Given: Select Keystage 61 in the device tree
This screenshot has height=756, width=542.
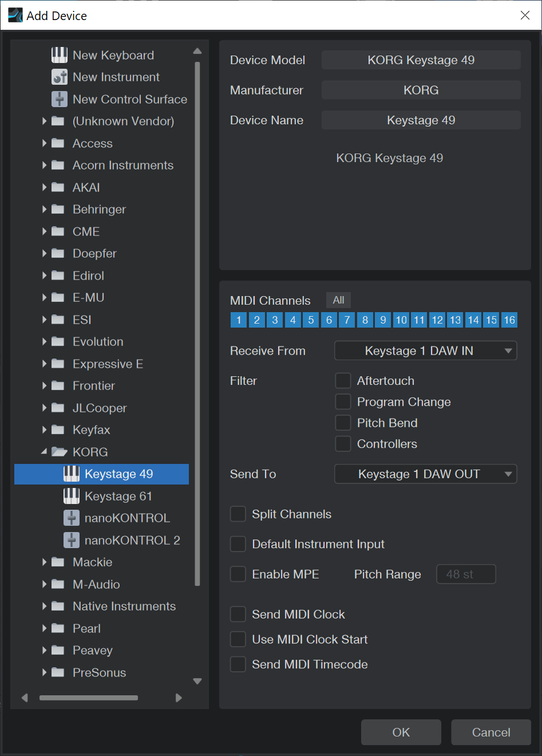Looking at the screenshot, I should [118, 496].
